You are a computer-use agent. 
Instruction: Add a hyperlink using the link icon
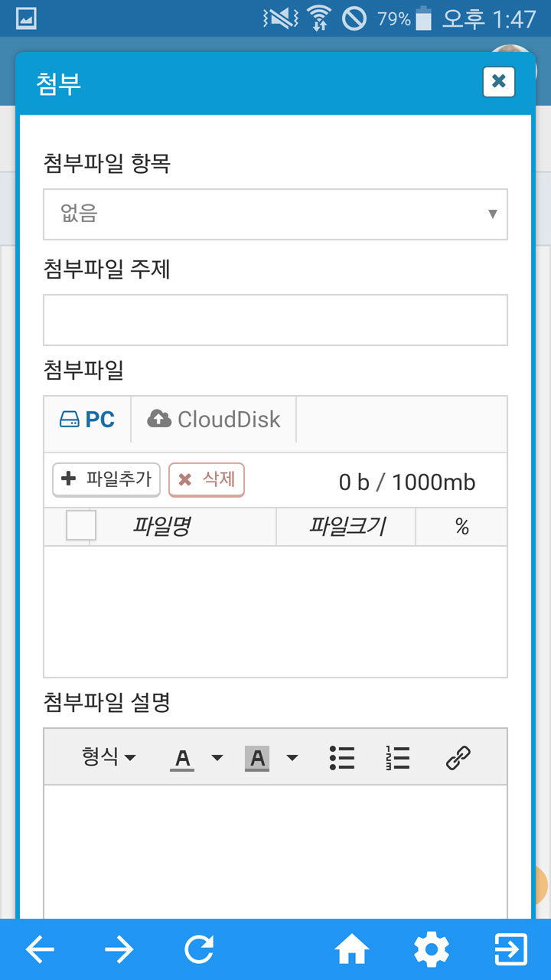point(458,757)
